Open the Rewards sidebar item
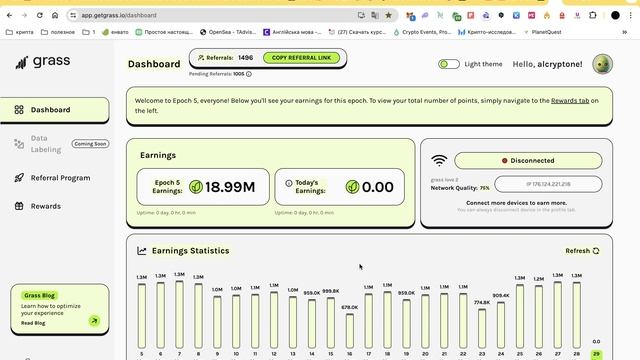Screen dimensions: 640x360 point(38,206)
